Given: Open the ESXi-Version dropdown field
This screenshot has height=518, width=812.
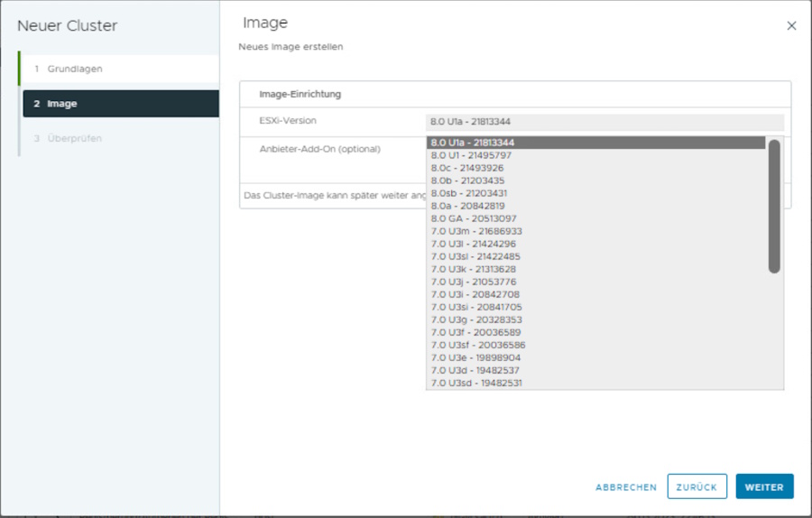Looking at the screenshot, I should 604,122.
